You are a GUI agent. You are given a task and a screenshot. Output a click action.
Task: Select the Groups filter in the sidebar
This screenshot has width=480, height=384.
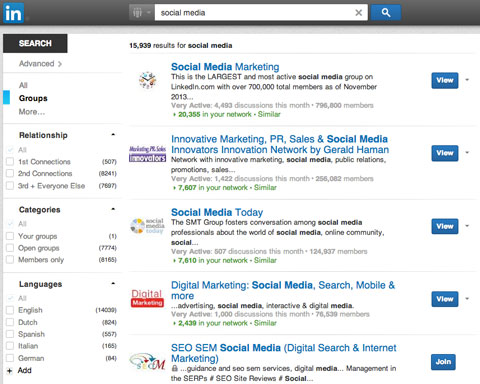[33, 98]
